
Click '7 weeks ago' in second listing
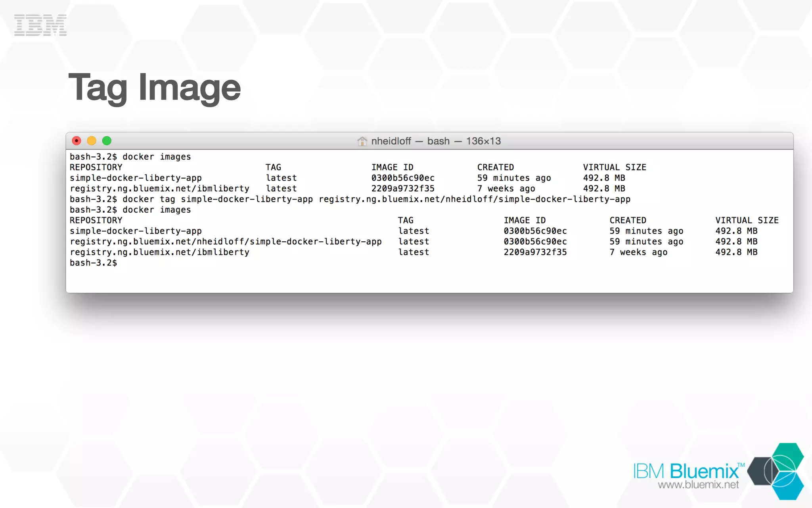638,252
